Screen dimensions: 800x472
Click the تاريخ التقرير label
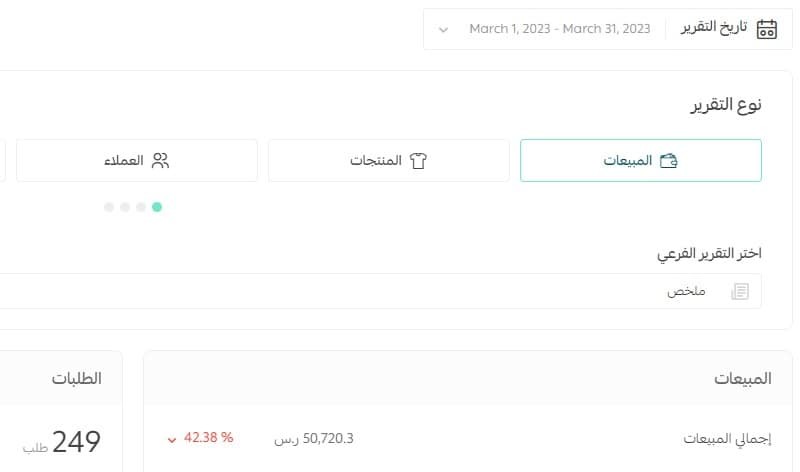[x=714, y=27]
